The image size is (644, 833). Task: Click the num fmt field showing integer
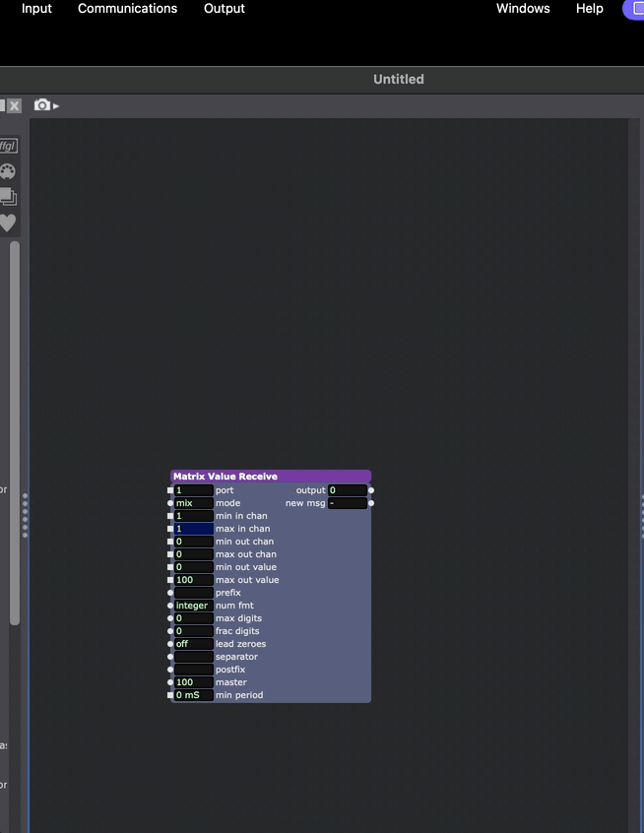pyautogui.click(x=193, y=606)
